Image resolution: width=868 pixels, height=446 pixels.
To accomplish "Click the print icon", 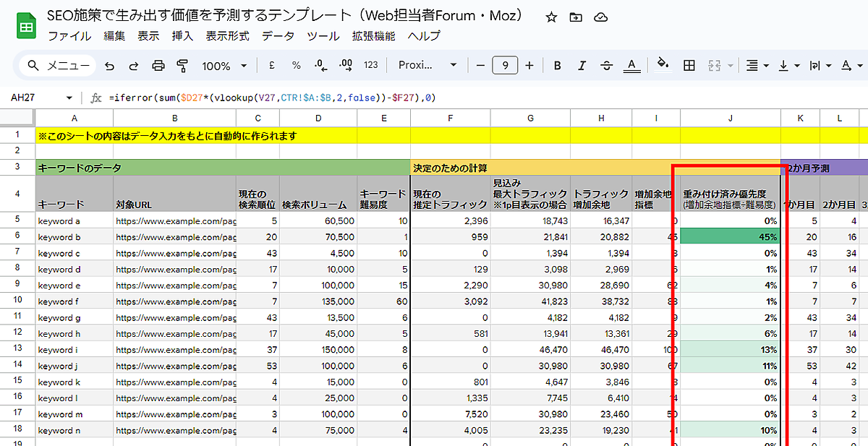I will coord(158,66).
